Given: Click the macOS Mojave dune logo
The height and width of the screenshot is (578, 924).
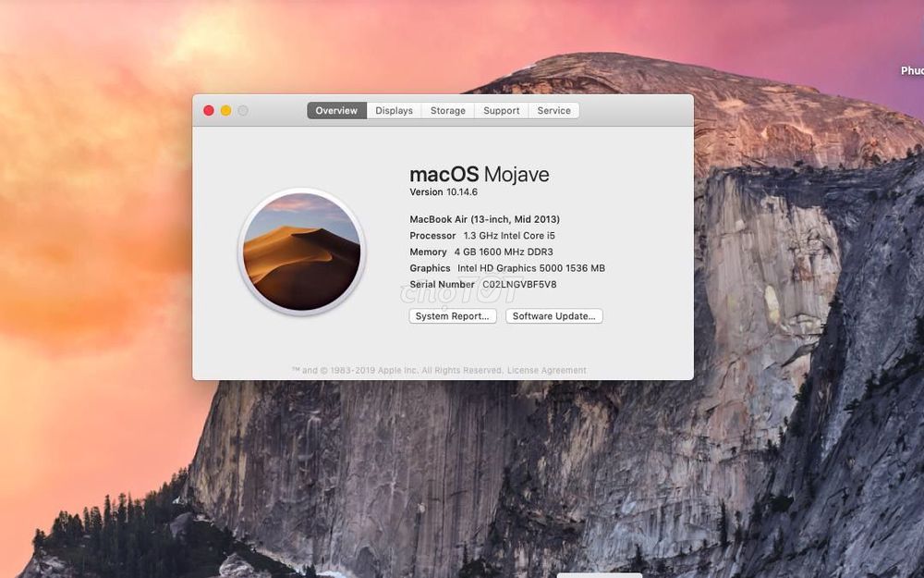Looking at the screenshot, I should click(302, 252).
